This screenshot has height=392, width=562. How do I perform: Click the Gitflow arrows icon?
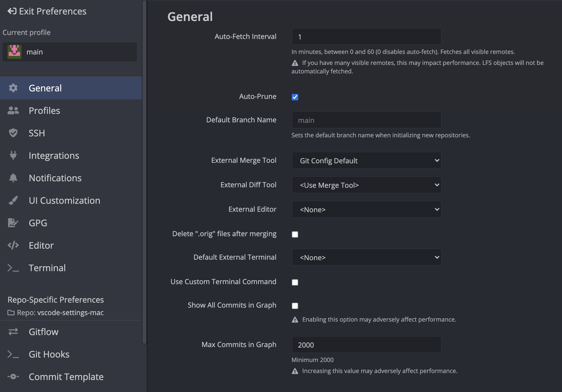click(13, 332)
